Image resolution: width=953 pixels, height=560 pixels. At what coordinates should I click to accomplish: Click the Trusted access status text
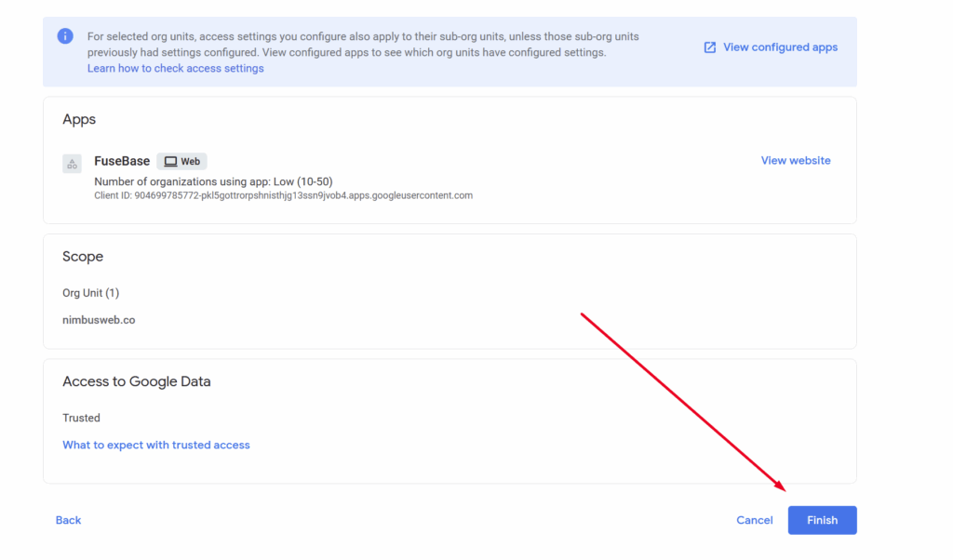81,419
